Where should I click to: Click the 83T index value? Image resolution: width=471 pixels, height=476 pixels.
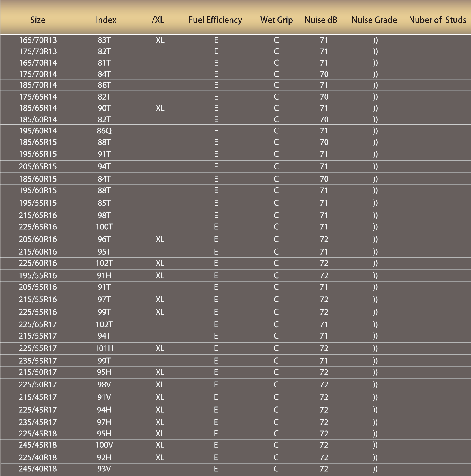pos(104,40)
